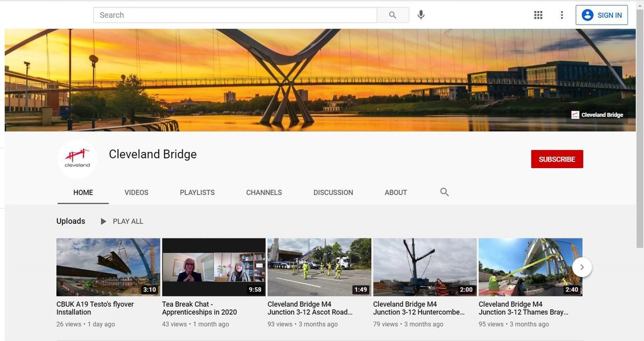The image size is (644, 341).
Task: Click the Cleveland Bridge channel name
Action: click(x=153, y=154)
